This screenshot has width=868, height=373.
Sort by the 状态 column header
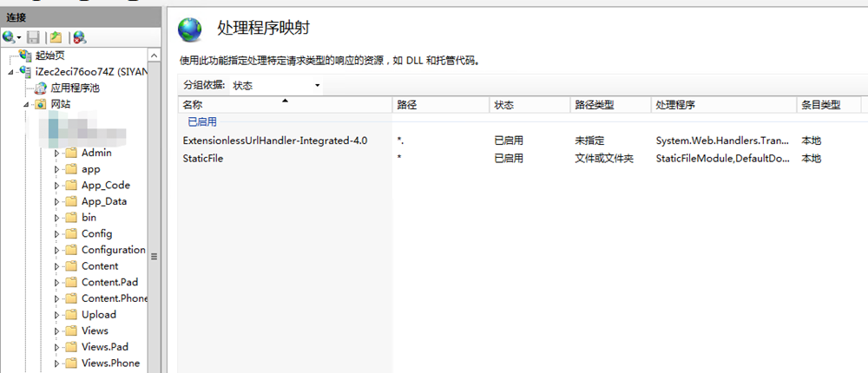pos(529,105)
